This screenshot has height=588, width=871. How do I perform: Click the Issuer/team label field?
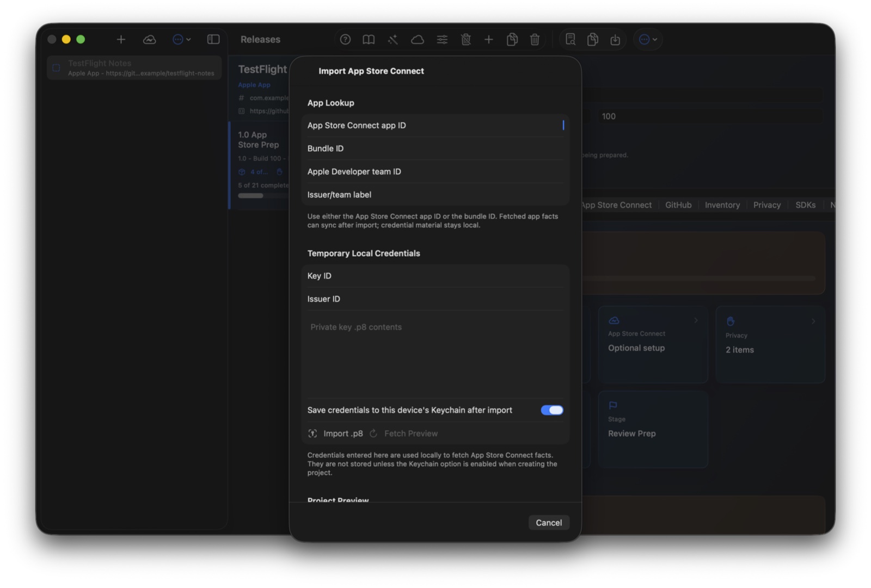coord(435,194)
